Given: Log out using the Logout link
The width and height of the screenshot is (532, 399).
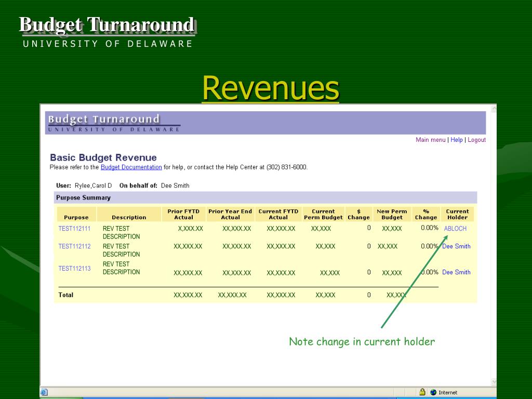Looking at the screenshot, I should point(477,140).
